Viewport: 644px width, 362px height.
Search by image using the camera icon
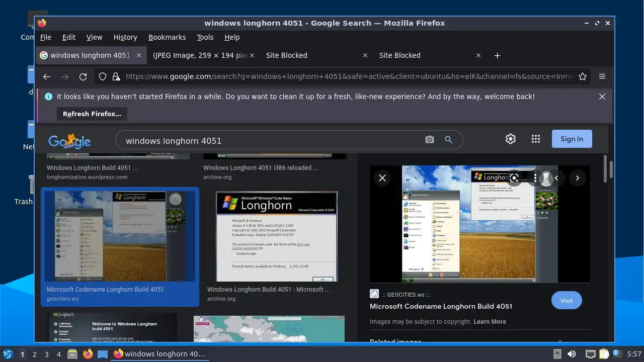pos(429,140)
